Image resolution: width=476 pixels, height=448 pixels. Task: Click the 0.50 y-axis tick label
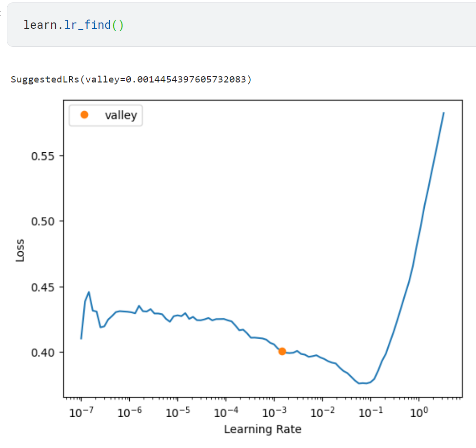tap(43, 222)
